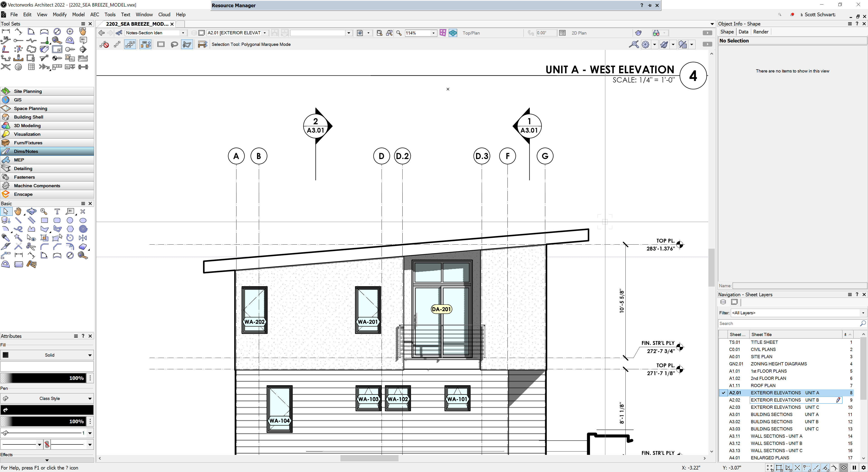Open the zoom percentage 114% dropdown

(433, 33)
